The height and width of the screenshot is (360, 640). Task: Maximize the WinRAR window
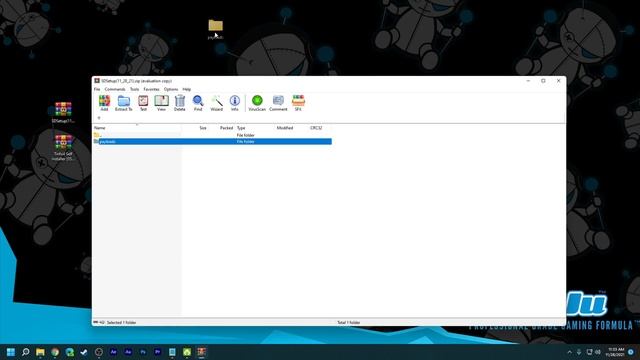[x=543, y=81]
